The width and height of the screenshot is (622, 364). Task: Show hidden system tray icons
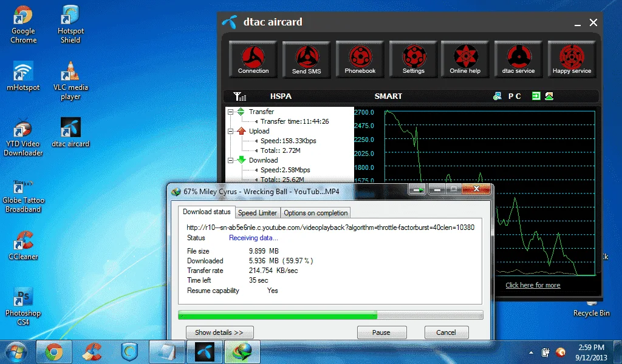pos(531,352)
